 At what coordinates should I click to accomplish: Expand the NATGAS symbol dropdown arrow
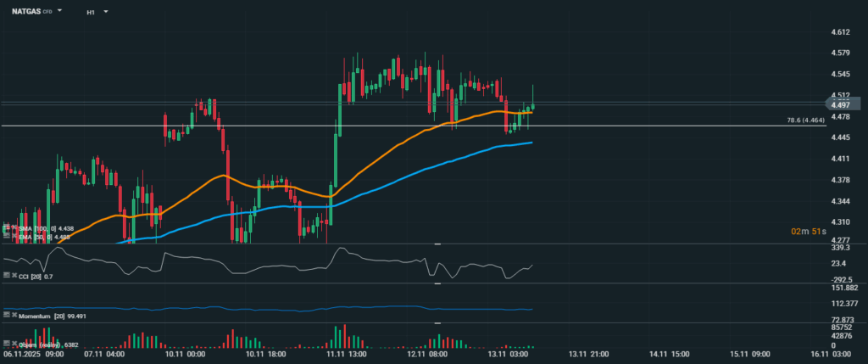click(60, 13)
